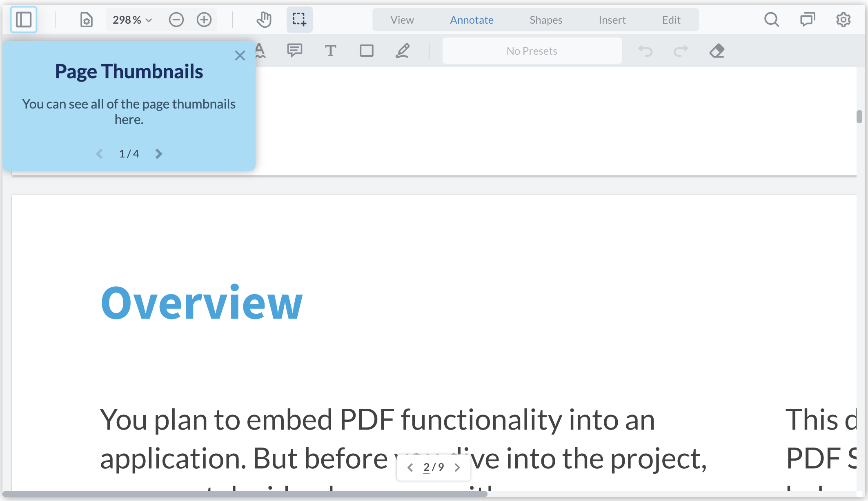Click the zoom in plus icon
Viewport: 868px width, 501px height.
[204, 20]
